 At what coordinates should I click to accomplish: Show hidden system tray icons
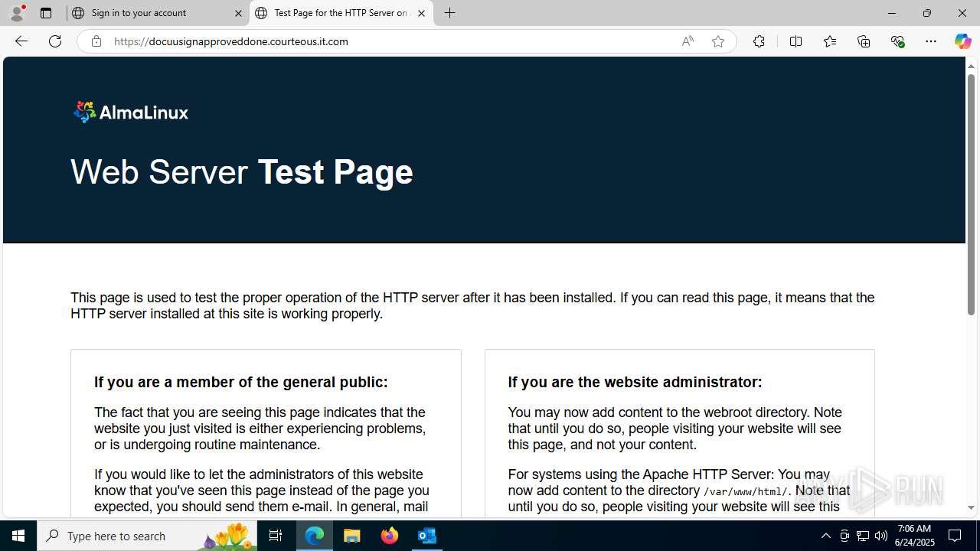click(x=825, y=536)
